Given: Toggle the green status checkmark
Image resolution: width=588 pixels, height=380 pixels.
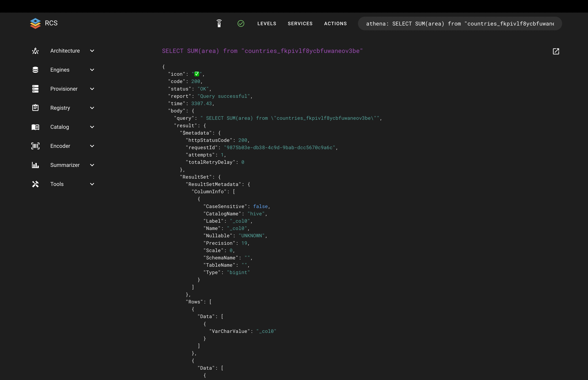Looking at the screenshot, I should point(241,23).
